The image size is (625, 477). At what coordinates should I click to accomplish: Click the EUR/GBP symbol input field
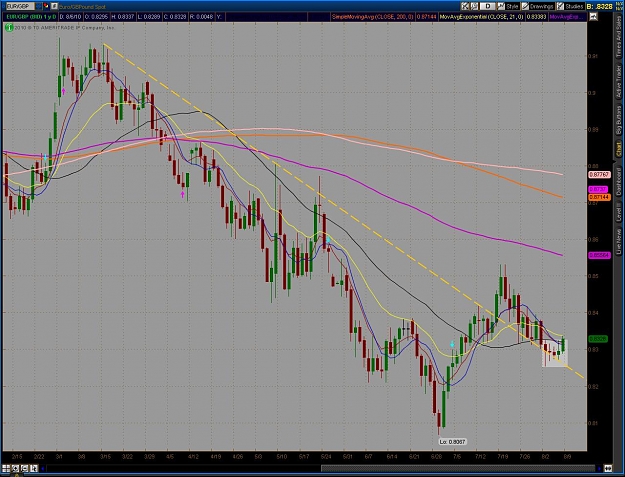(18, 6)
